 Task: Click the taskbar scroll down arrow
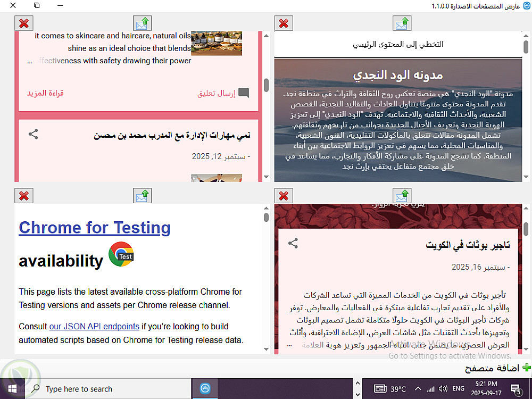coord(358,395)
